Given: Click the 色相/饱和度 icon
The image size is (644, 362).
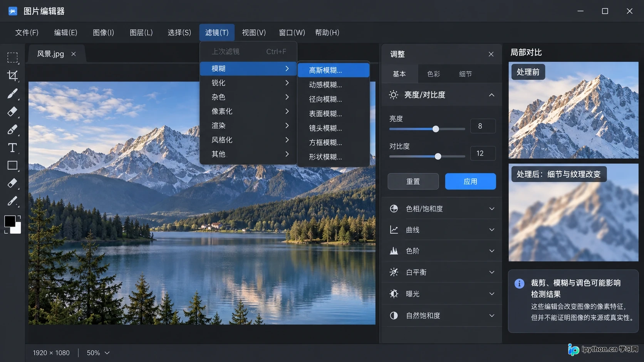Looking at the screenshot, I should (x=394, y=209).
